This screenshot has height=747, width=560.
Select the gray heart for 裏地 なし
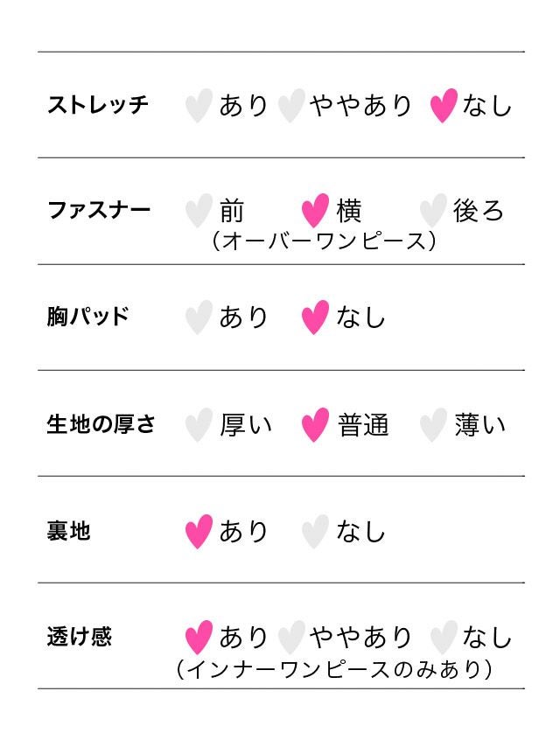(x=315, y=531)
